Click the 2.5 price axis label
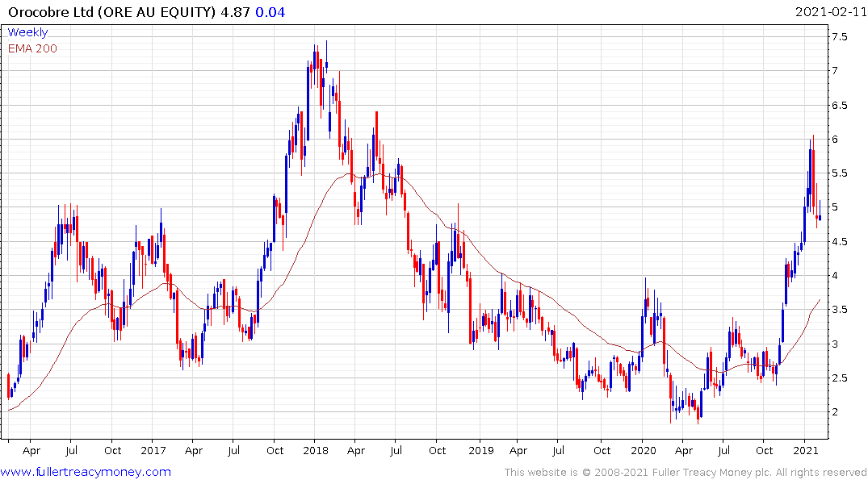This screenshot has width=868, height=484. [839, 378]
